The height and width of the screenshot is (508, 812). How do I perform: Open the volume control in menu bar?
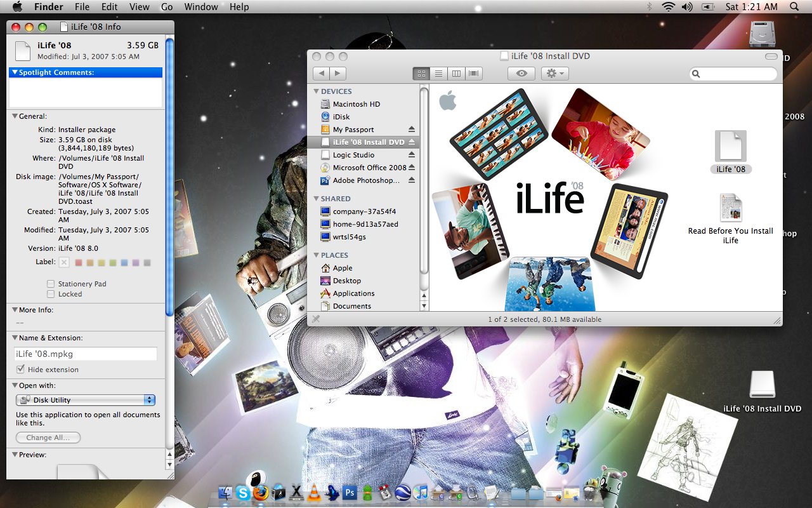click(x=687, y=6)
